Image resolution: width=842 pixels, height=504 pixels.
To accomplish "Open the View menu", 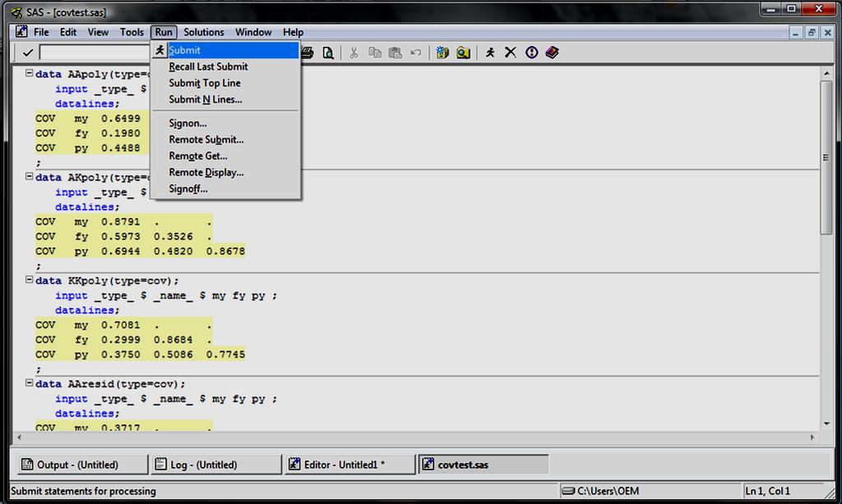I will 98,32.
